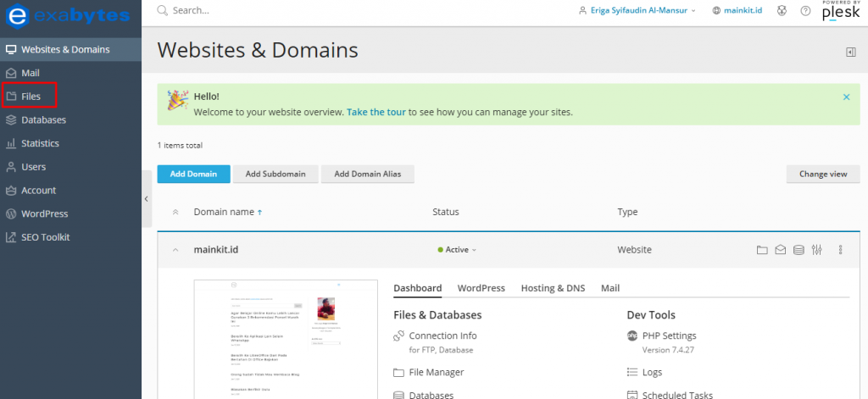This screenshot has height=399, width=868.
Task: Open the three-dot menu for mainkit.id
Action: 840,250
